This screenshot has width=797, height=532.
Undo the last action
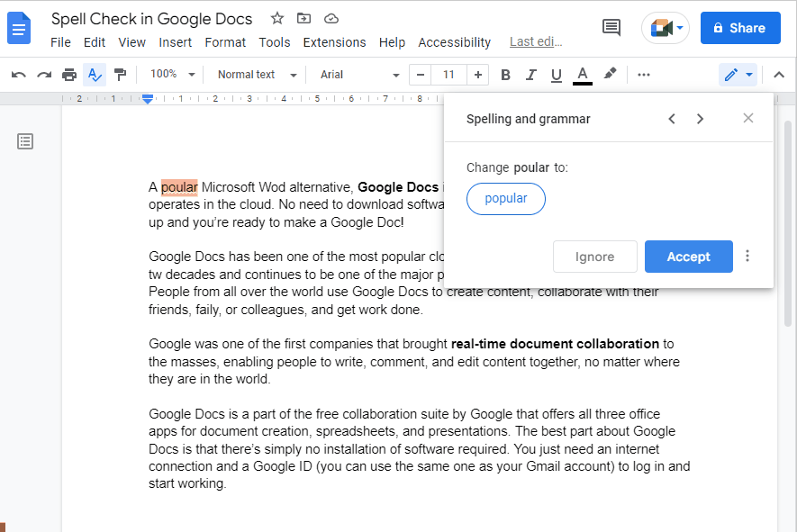coord(19,76)
